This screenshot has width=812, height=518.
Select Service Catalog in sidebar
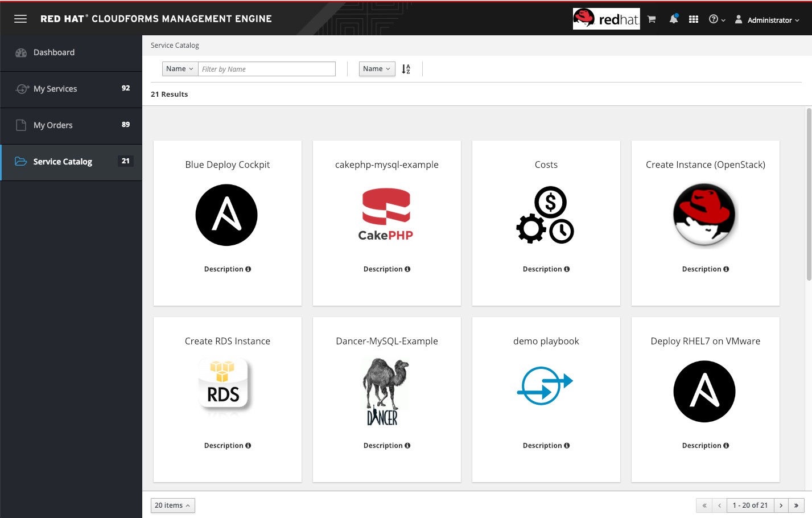point(71,162)
